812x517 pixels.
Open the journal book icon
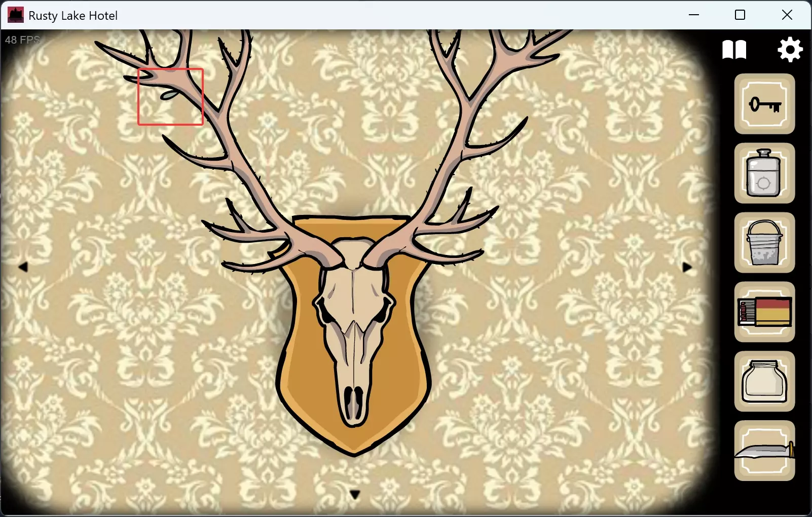coord(734,50)
